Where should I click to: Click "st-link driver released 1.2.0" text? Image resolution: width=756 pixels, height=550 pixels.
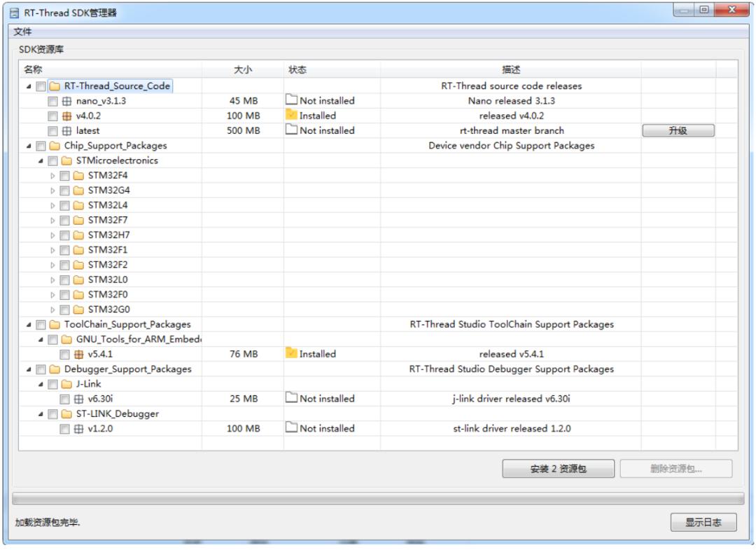[x=512, y=429]
